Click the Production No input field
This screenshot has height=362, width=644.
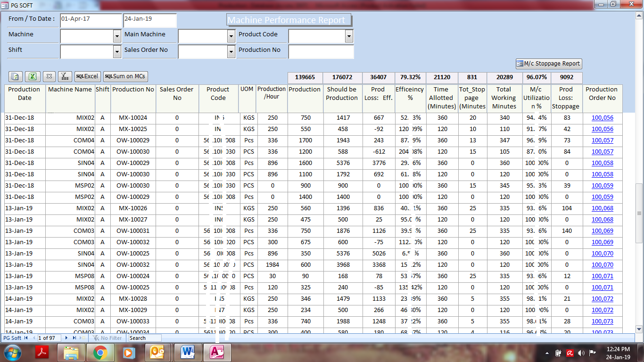click(321, 51)
